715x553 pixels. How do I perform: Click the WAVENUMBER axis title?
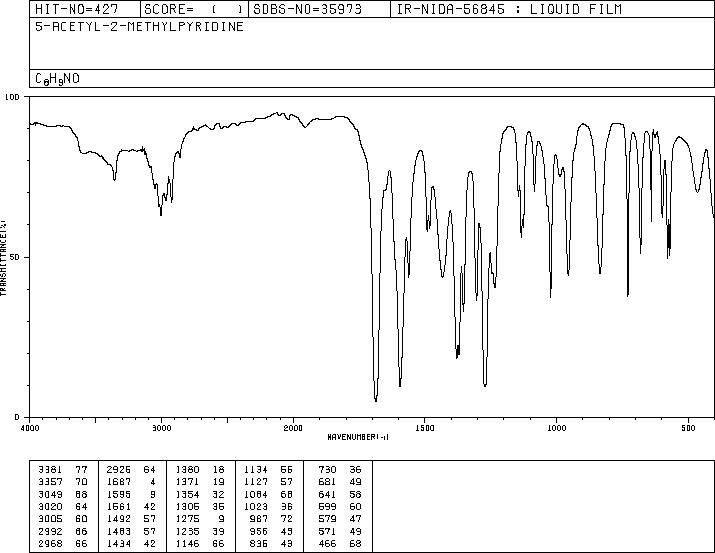point(358,437)
